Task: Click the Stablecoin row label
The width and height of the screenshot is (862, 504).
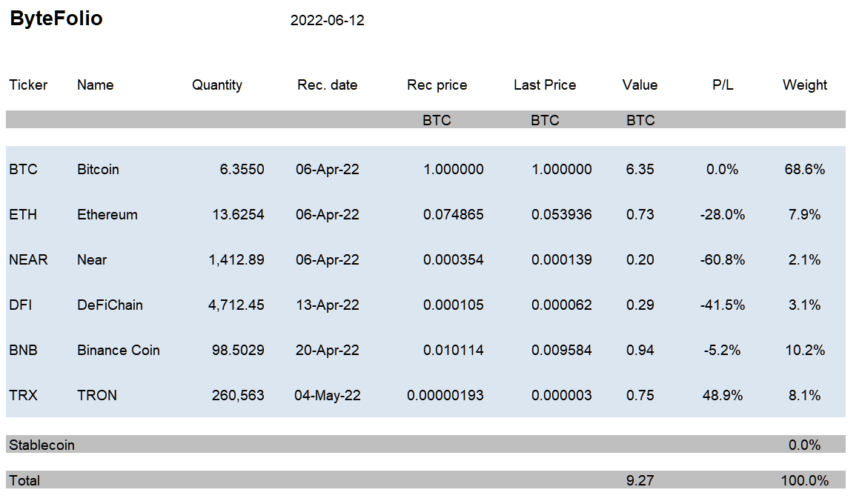Action: coord(42,445)
